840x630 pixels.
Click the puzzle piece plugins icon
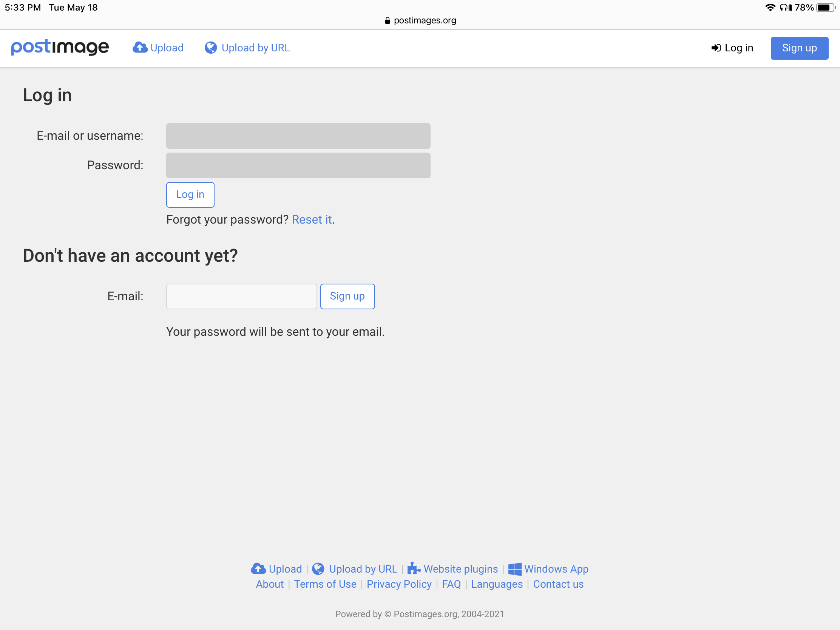(414, 568)
